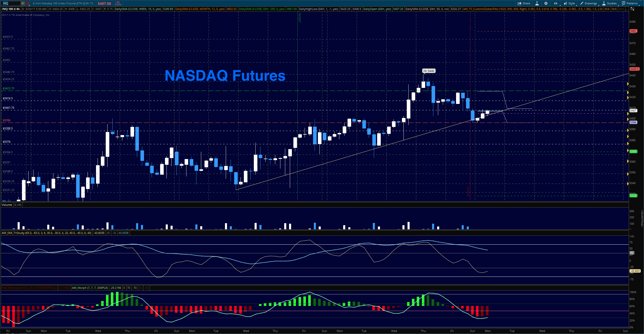Viewport: 644px width, 334px height.
Task: Select the DailySMA DAY 200 study label
Action: 262,9
